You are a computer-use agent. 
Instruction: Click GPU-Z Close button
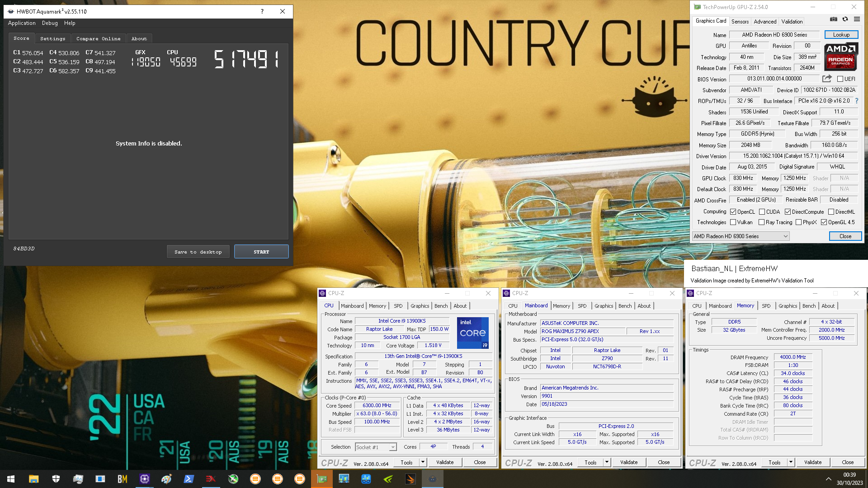tap(845, 236)
